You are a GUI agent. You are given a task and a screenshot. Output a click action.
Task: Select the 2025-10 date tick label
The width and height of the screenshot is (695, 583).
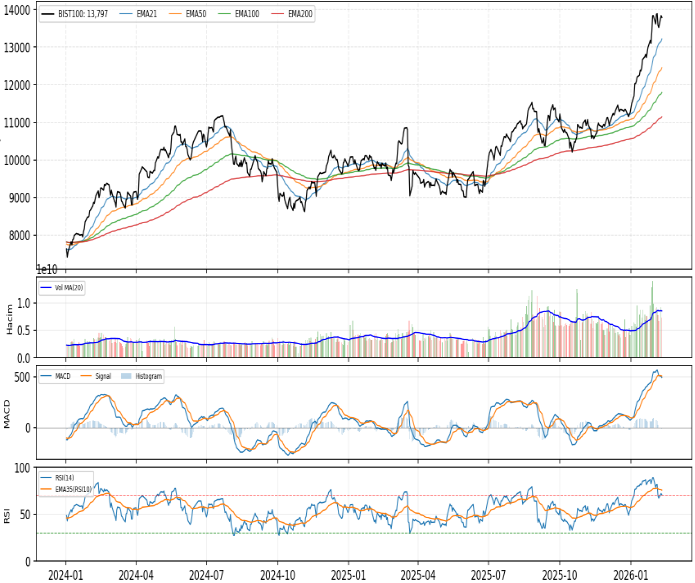pos(560,576)
